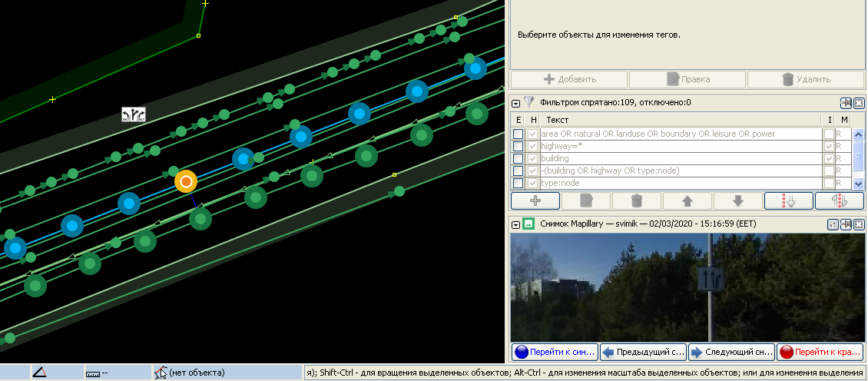Select the orange highlighted Mapillary image marker
This screenshot has height=381, width=868.
[x=186, y=181]
